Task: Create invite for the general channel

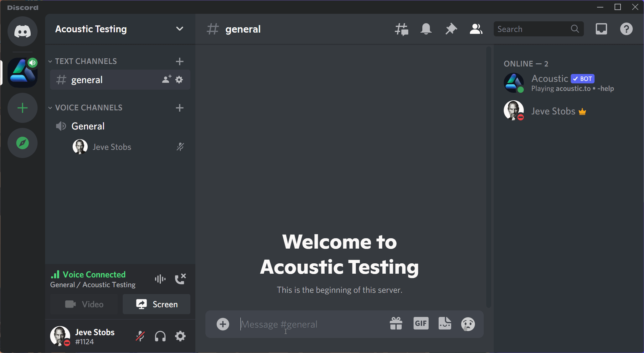Action: pyautogui.click(x=167, y=79)
